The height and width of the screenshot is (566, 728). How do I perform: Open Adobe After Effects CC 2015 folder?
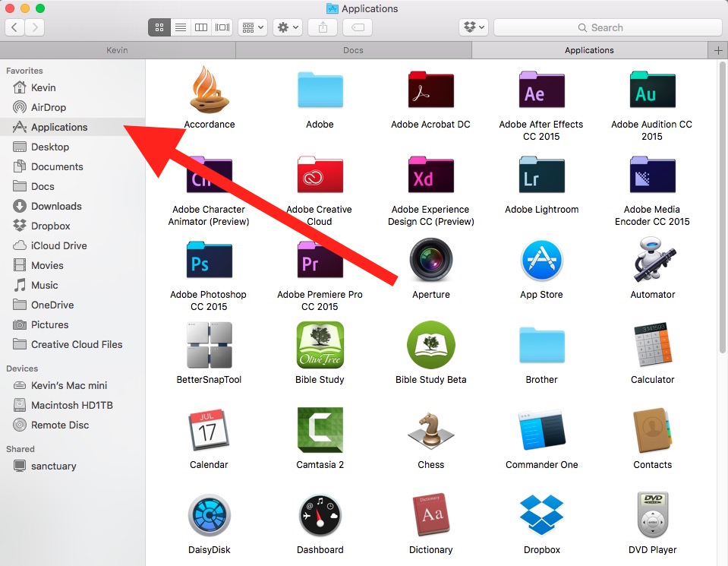pos(541,90)
